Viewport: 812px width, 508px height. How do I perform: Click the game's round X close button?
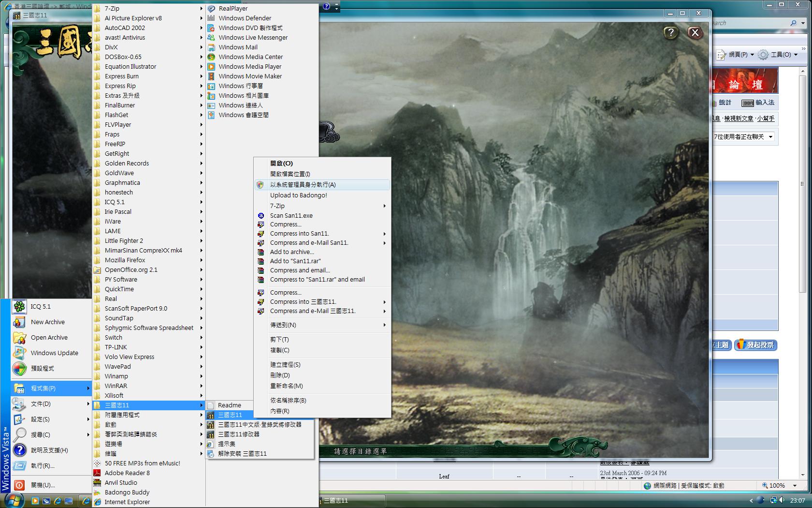click(x=695, y=32)
